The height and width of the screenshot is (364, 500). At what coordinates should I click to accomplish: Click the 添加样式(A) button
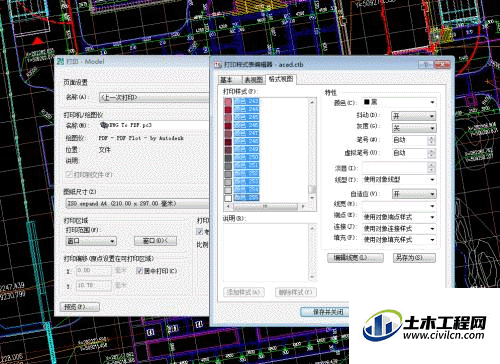pos(244,292)
